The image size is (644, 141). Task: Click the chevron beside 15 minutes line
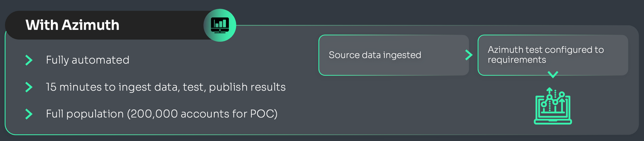tap(29, 87)
